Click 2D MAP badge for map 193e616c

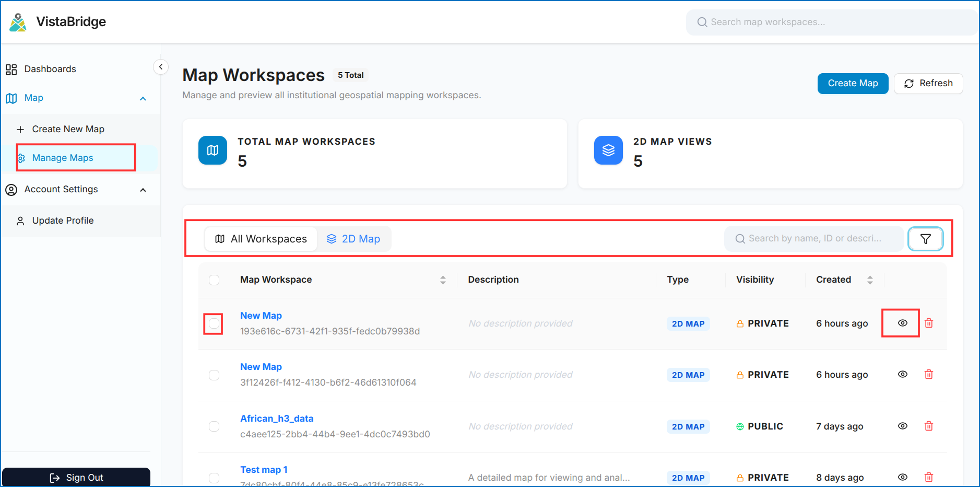pyautogui.click(x=688, y=324)
